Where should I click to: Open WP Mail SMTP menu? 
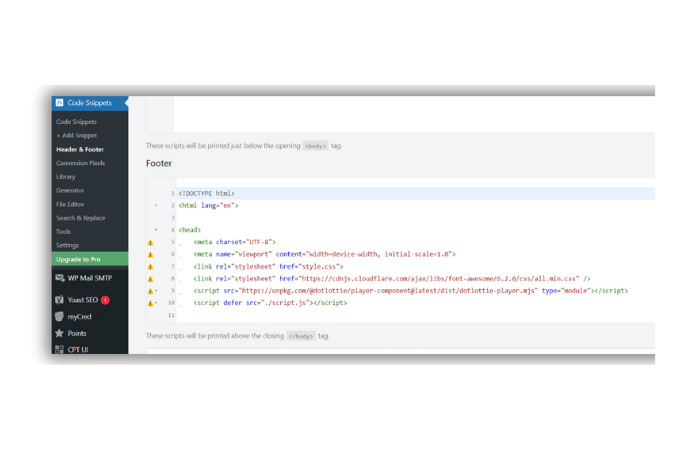click(90, 278)
